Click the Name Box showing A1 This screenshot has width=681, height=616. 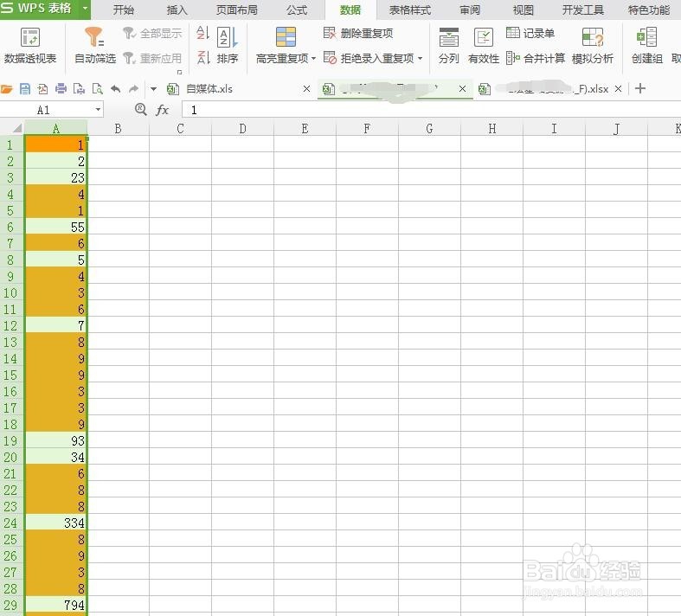[47, 110]
